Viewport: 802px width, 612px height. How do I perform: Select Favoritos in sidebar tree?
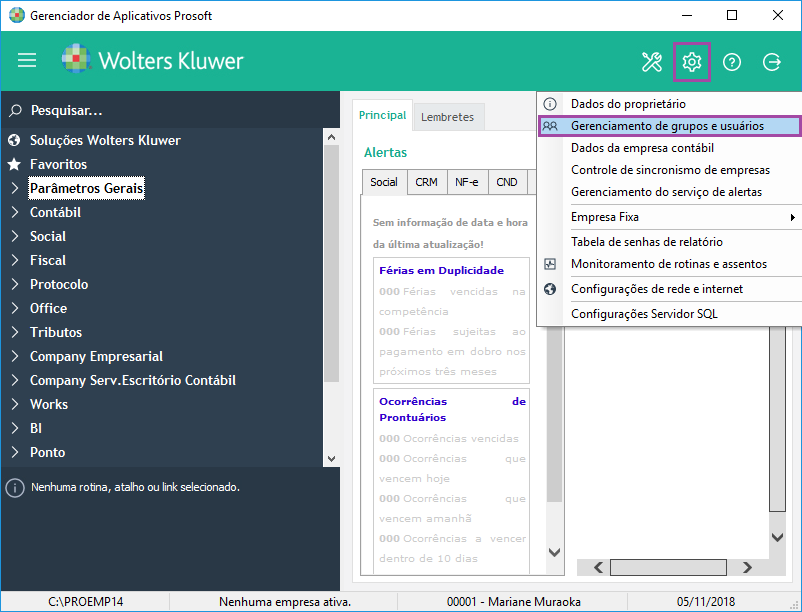58,164
